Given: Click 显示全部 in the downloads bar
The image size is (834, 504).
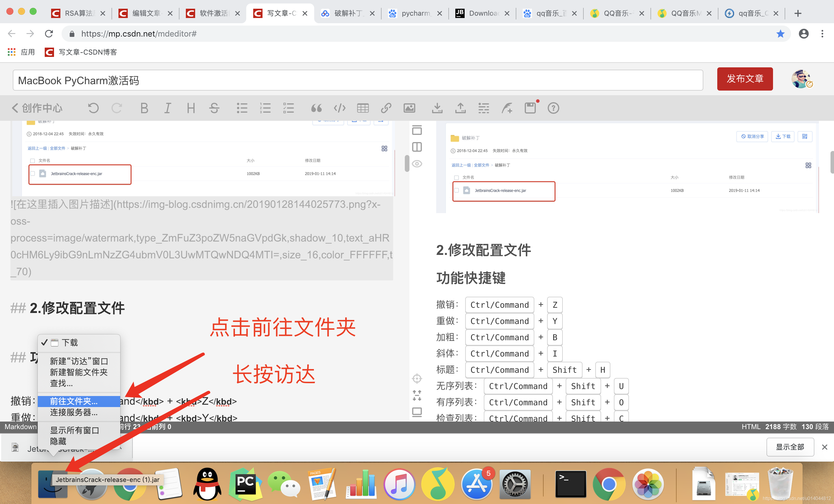Looking at the screenshot, I should (x=790, y=447).
